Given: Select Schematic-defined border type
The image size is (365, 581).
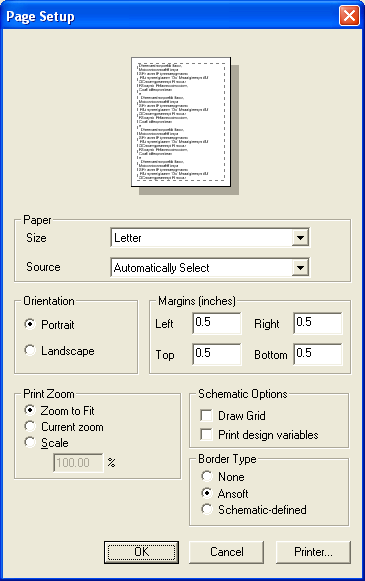Looking at the screenshot, I should coord(207,509).
